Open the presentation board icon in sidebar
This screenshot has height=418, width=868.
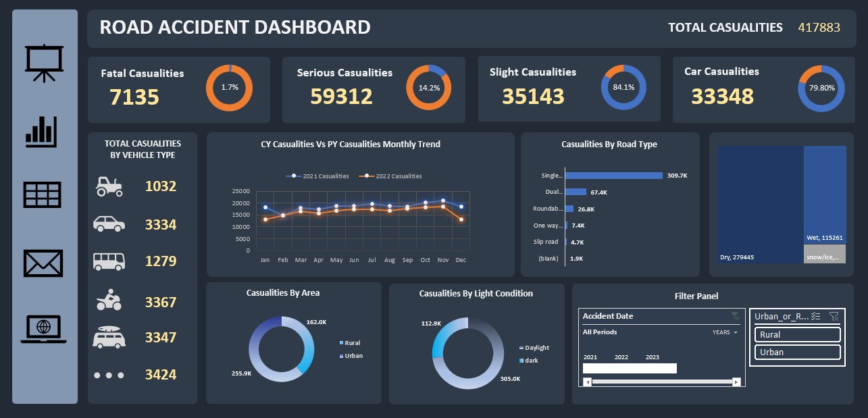[x=45, y=63]
